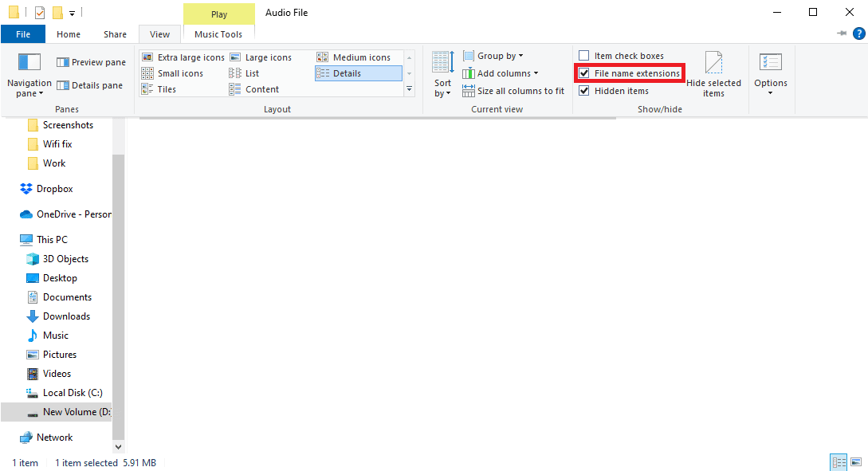This screenshot has height=471, width=868.
Task: Open the Sort by menu
Action: click(x=443, y=74)
